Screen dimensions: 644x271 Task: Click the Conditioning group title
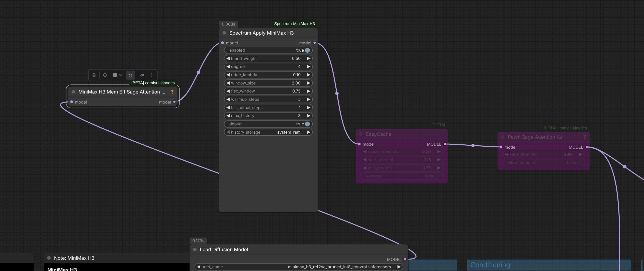490,265
